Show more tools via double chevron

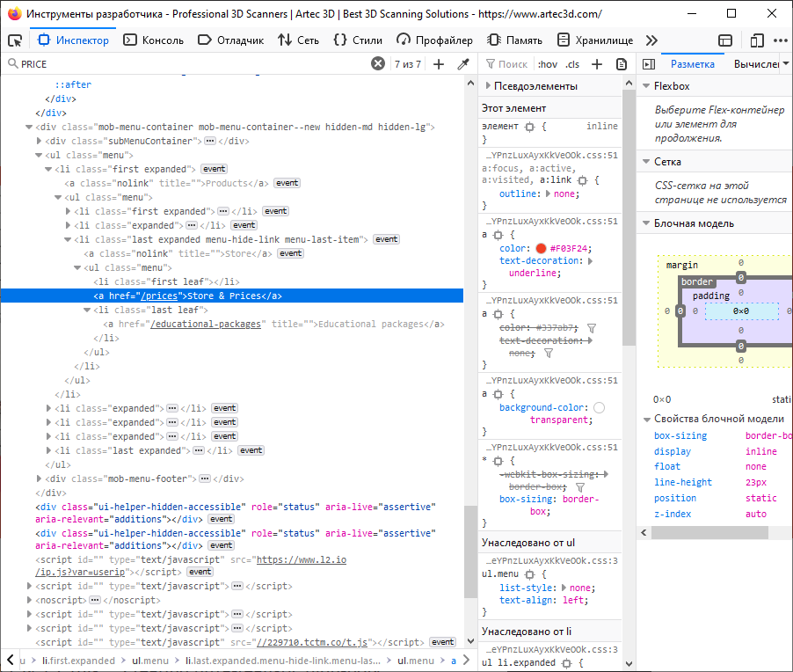point(651,40)
